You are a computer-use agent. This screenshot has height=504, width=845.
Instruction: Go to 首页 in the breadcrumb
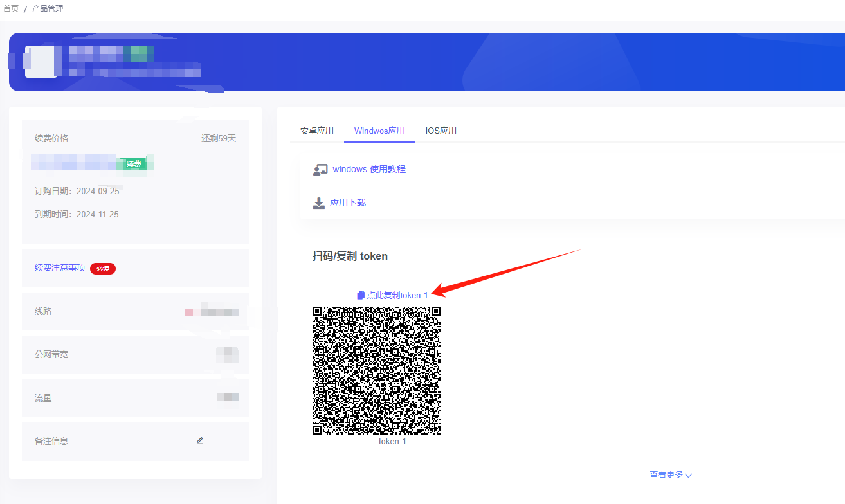point(11,9)
